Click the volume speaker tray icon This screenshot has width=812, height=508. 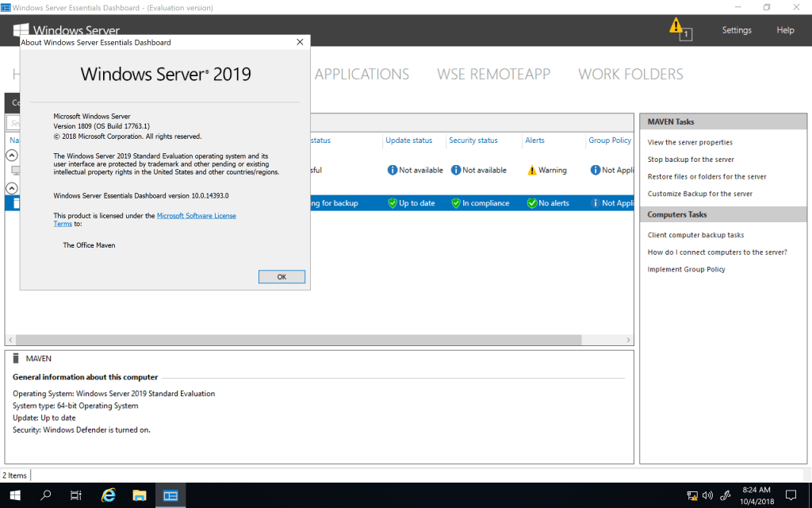coord(707,496)
